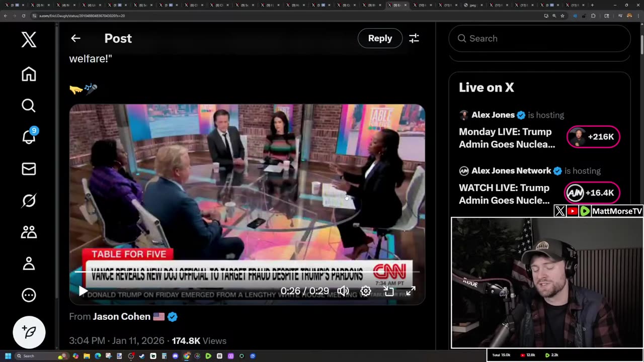The width and height of the screenshot is (644, 362).
Task: Open the video settings gear
Action: click(366, 291)
